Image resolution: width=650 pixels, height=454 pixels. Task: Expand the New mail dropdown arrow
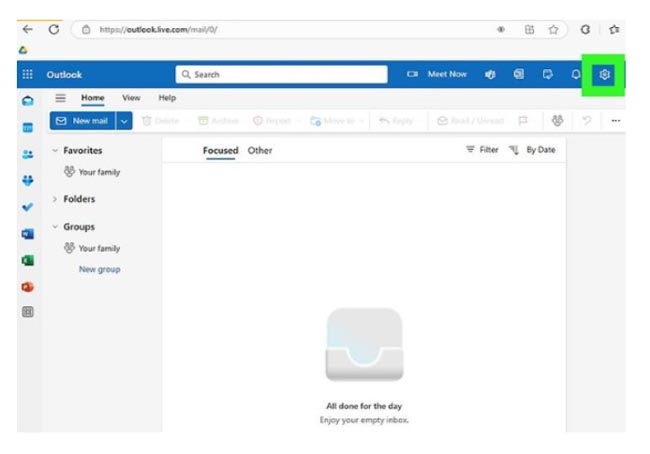pyautogui.click(x=125, y=121)
